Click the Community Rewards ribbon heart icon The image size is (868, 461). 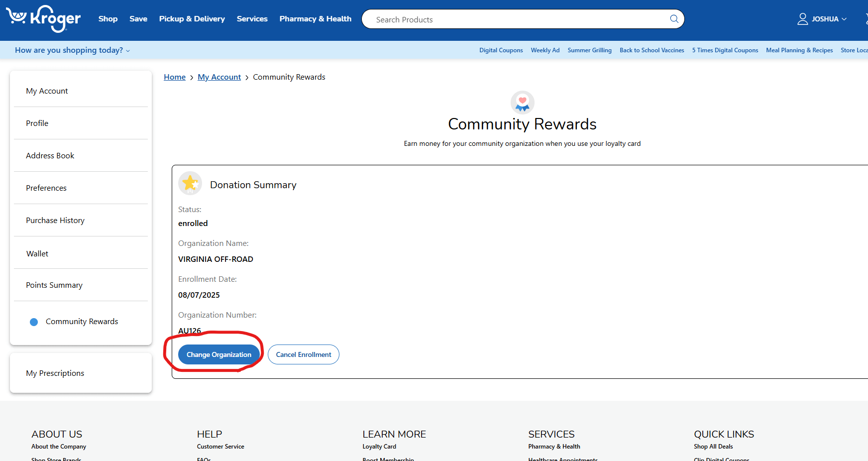[522, 103]
